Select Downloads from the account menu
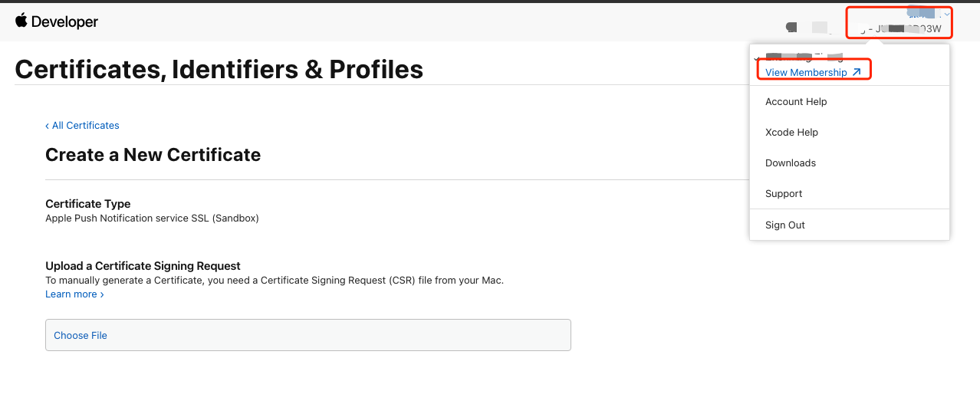The width and height of the screenshot is (980, 404). (791, 163)
